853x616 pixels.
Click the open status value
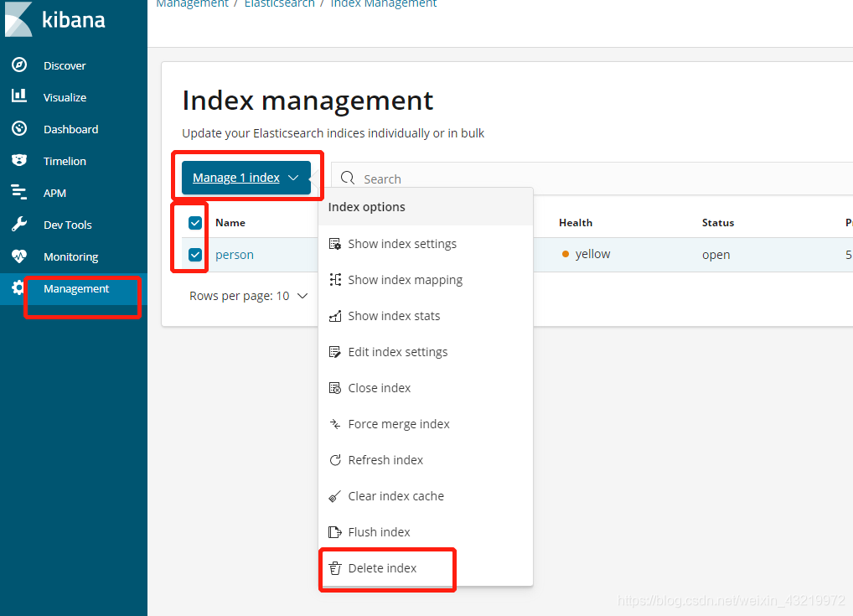click(716, 255)
